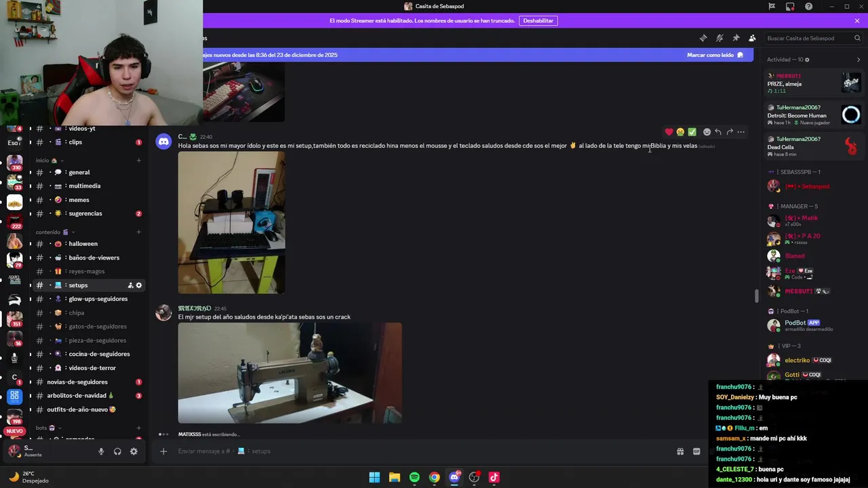Click the chat scrollbar thumb
Viewport: 868px width, 488px height.
[x=757, y=296]
